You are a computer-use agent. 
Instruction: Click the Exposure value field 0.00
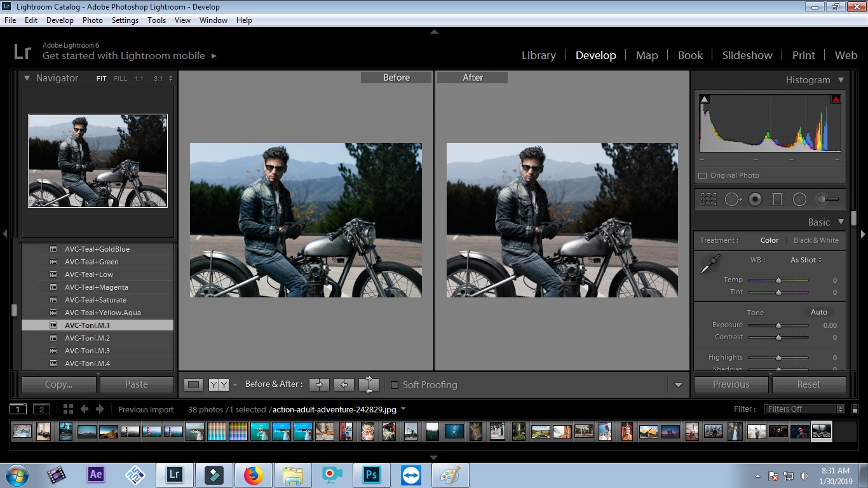pos(829,325)
